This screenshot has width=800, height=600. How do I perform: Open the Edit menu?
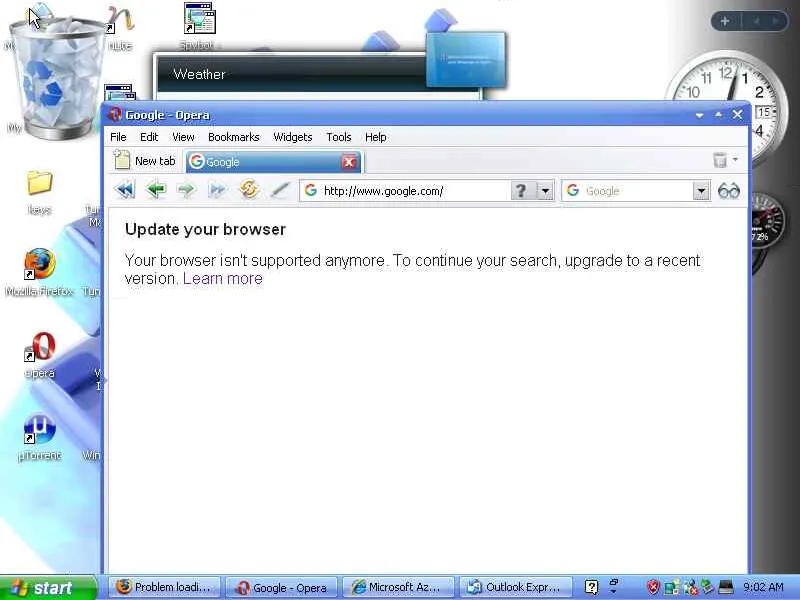(x=149, y=137)
